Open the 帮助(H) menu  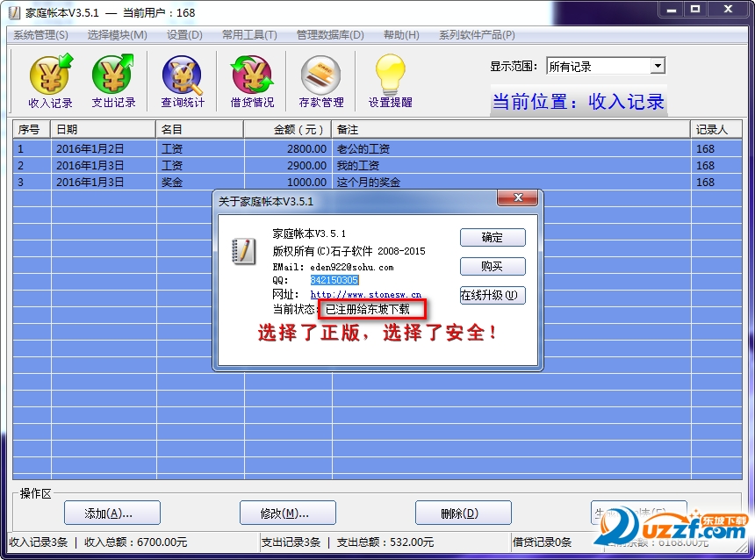pyautogui.click(x=401, y=35)
